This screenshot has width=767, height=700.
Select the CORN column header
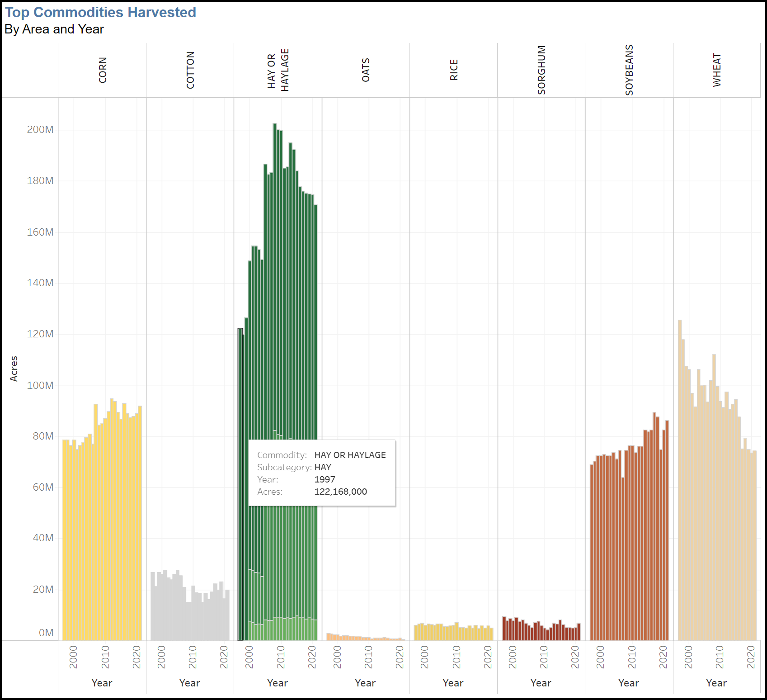coord(103,70)
